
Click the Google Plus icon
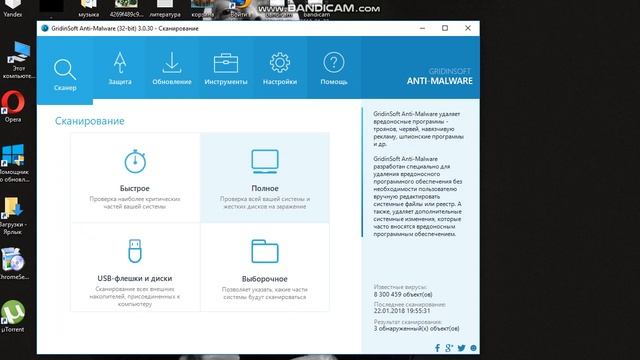449,348
